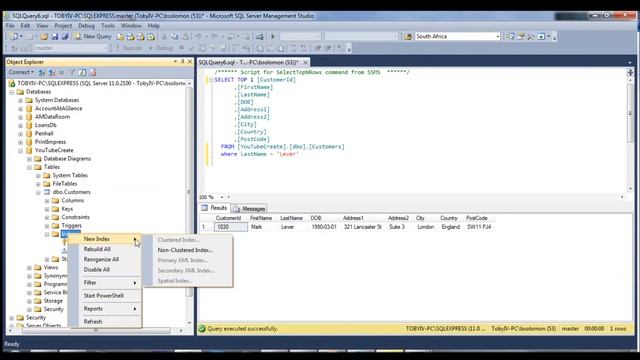Click the Start debugging play arrow icon

[273, 37]
